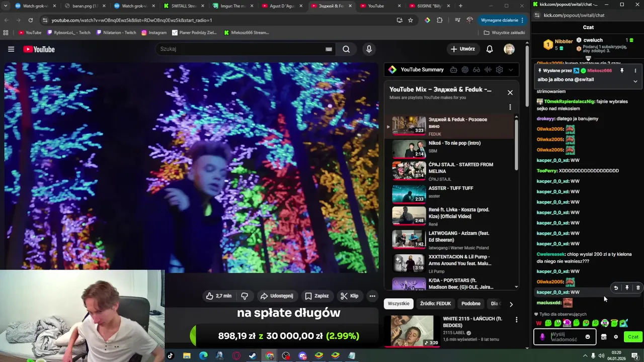Focus the 'Wyślij wiadomość' chat input
Image resolution: width=644 pixels, height=362 pixels.
pos(566,337)
